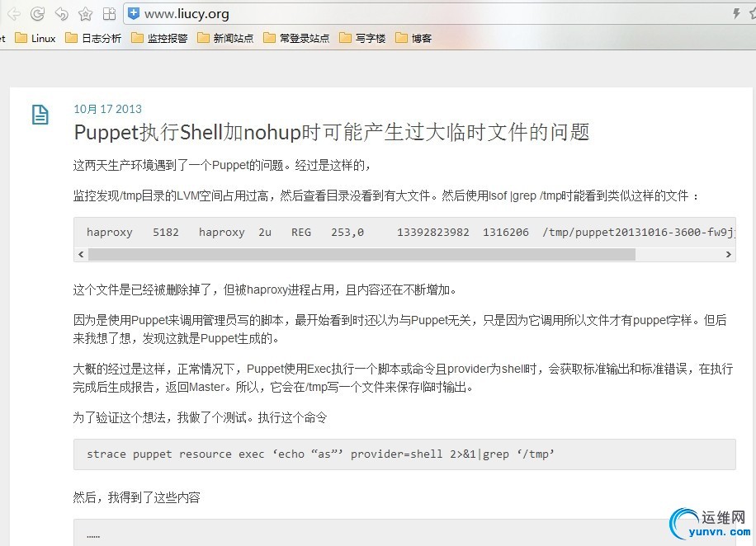Click the text 然后，我得到了这些内容

pyautogui.click(x=137, y=497)
